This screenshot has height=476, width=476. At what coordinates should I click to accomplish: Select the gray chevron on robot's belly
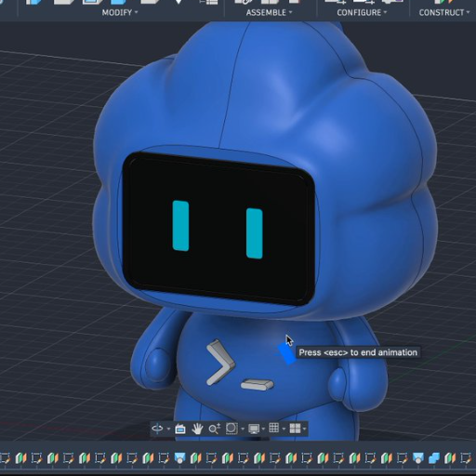tap(220, 363)
